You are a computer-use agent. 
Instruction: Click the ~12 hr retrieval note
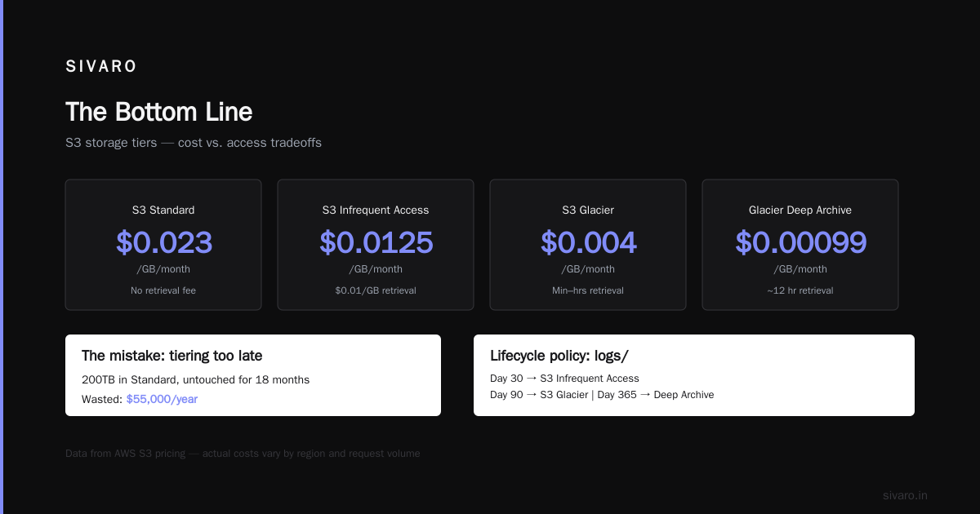tap(800, 290)
